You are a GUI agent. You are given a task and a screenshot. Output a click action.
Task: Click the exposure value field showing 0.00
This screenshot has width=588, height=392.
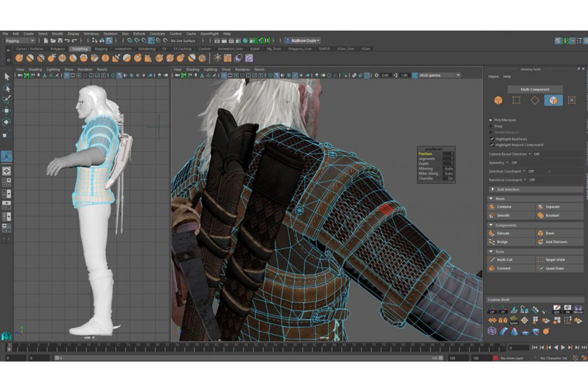(385, 75)
